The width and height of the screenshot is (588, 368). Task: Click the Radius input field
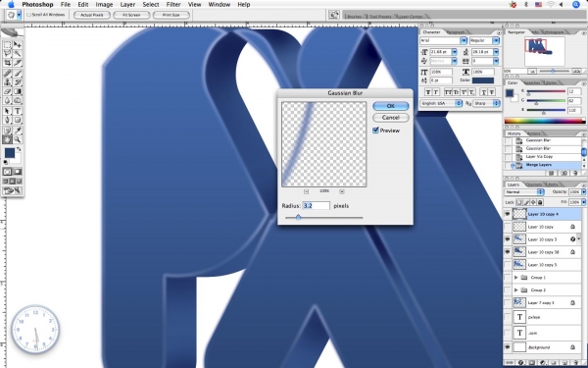(317, 206)
